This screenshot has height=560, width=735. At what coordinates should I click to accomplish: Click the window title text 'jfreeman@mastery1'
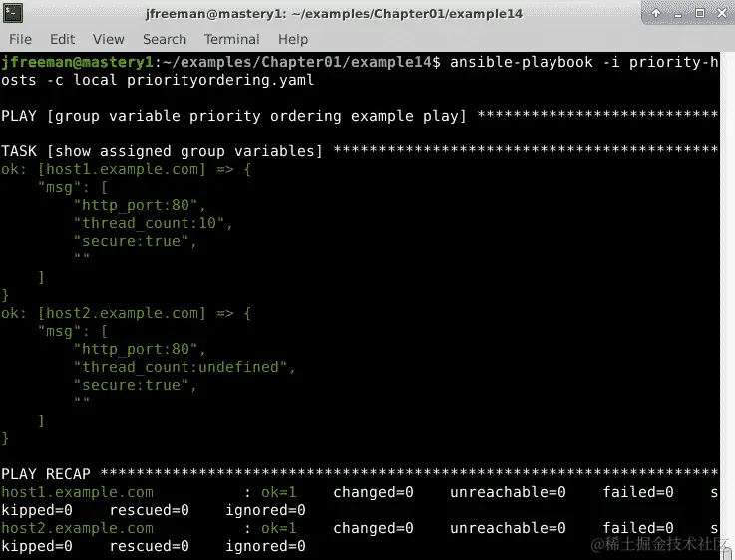click(215, 14)
